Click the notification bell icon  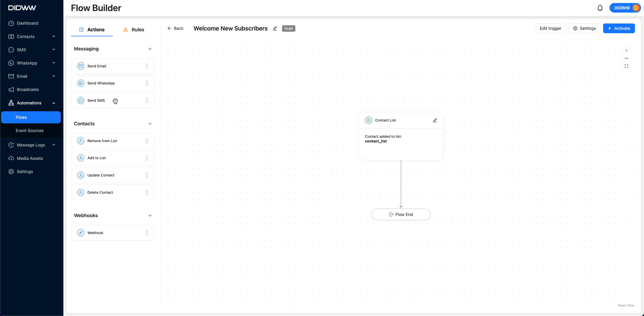click(x=600, y=8)
